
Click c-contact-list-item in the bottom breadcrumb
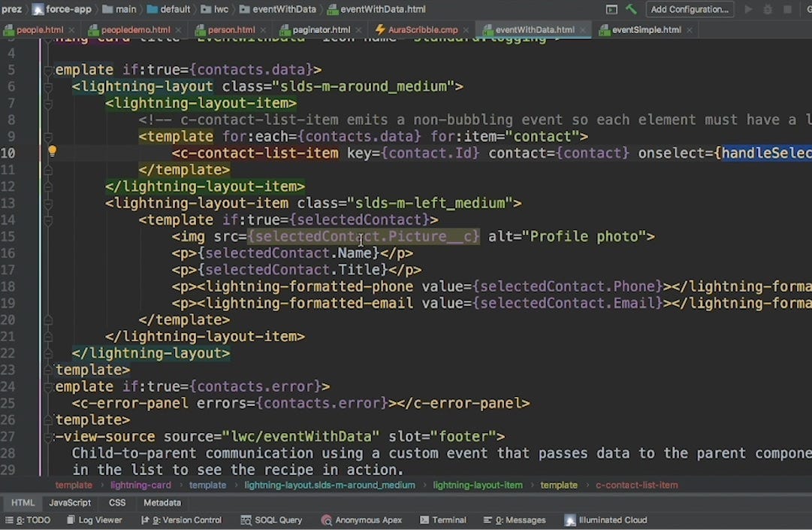coord(636,486)
